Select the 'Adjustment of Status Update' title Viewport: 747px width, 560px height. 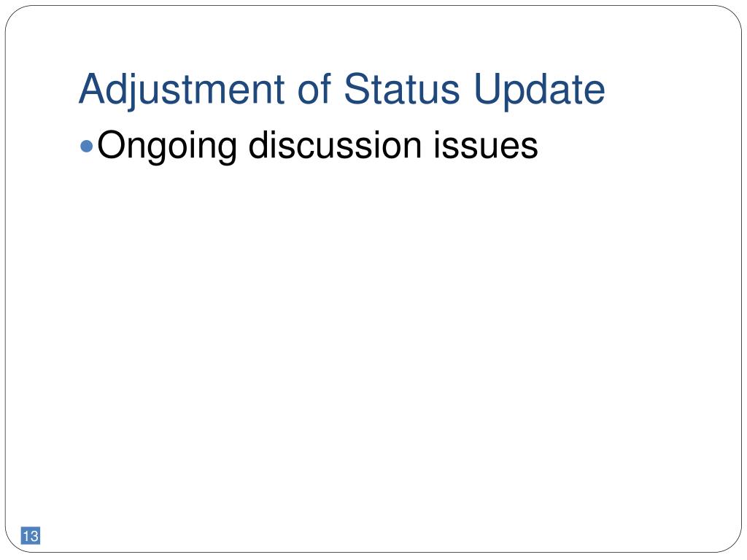[x=341, y=90]
